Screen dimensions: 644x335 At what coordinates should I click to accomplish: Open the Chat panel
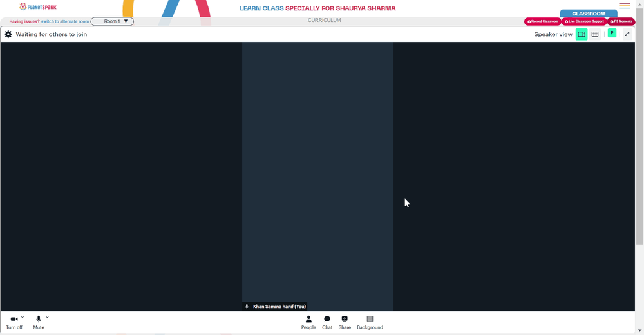click(x=327, y=322)
